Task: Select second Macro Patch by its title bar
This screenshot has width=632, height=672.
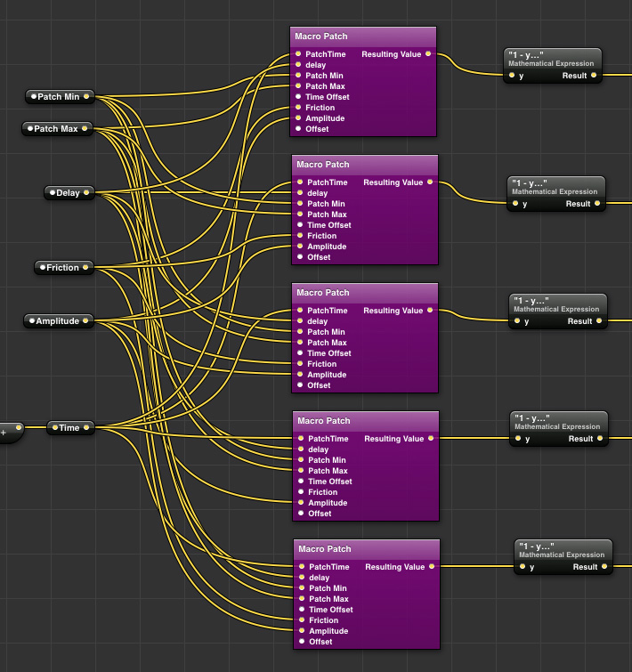Action: pos(365,165)
